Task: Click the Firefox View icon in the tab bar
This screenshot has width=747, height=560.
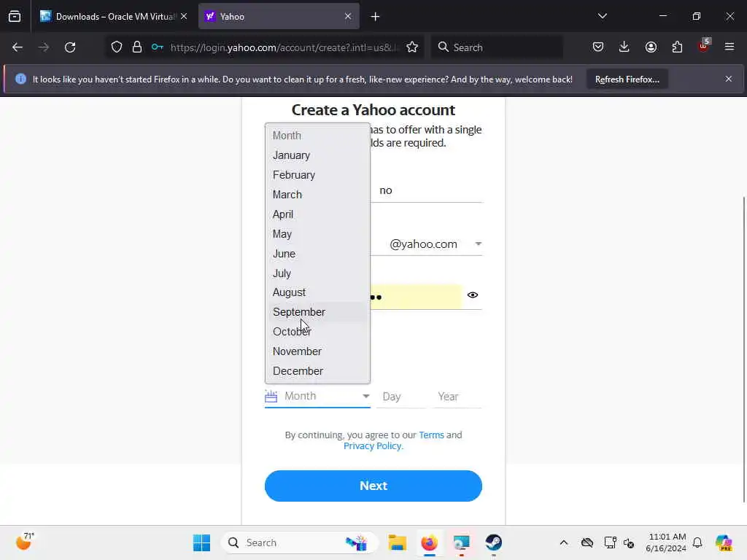Action: tap(15, 17)
